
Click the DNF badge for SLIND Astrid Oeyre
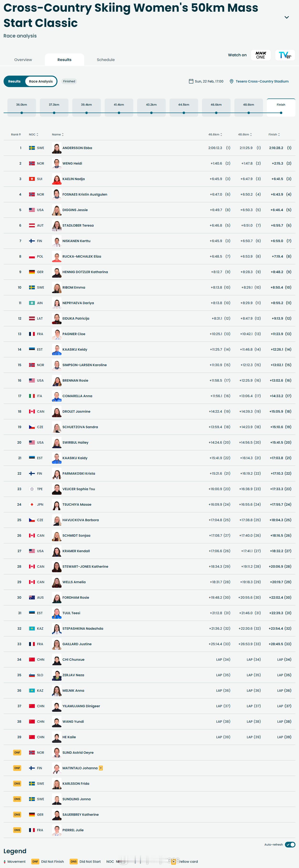pos(17,752)
